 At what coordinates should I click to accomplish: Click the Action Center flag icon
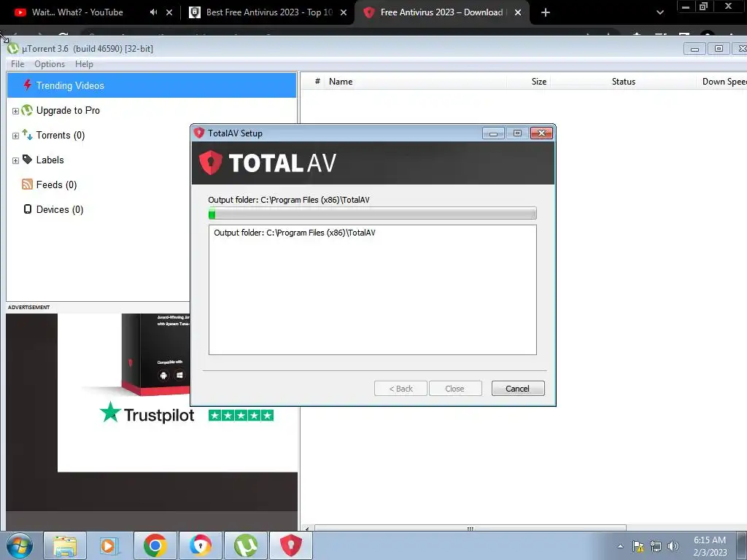[x=638, y=546]
